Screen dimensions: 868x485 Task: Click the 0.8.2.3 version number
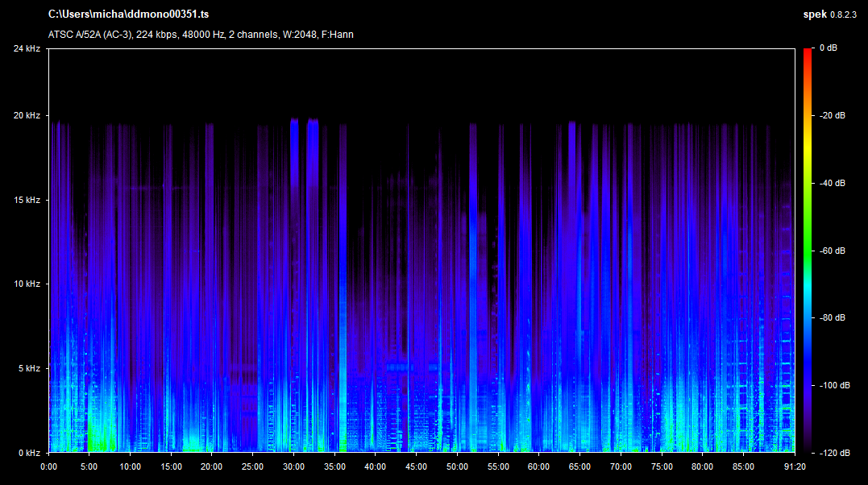[845, 15]
